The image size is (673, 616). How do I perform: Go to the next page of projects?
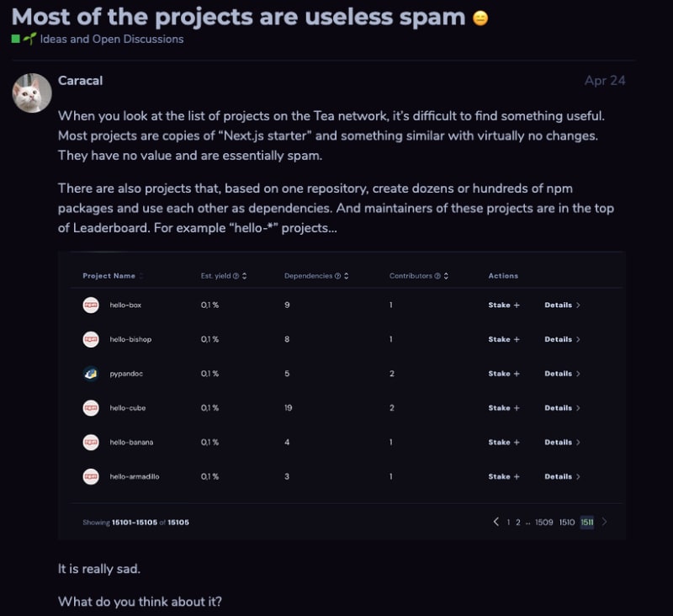pyautogui.click(x=604, y=522)
